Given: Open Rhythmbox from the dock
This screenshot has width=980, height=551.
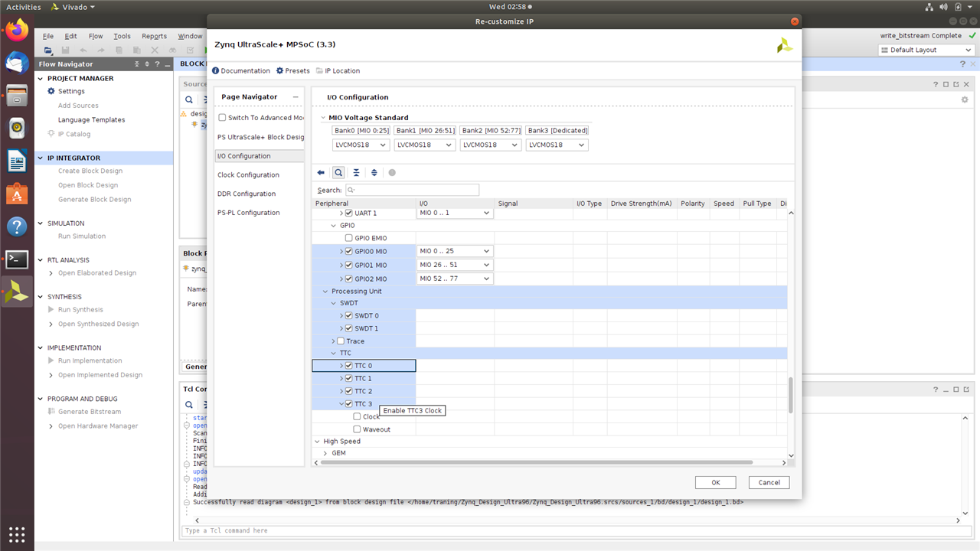Looking at the screenshot, I should 17,128.
